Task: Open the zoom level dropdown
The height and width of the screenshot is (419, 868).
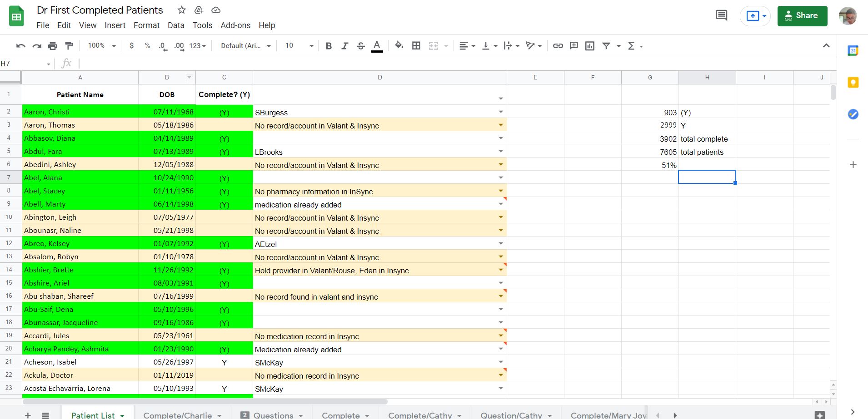Action: [102, 46]
